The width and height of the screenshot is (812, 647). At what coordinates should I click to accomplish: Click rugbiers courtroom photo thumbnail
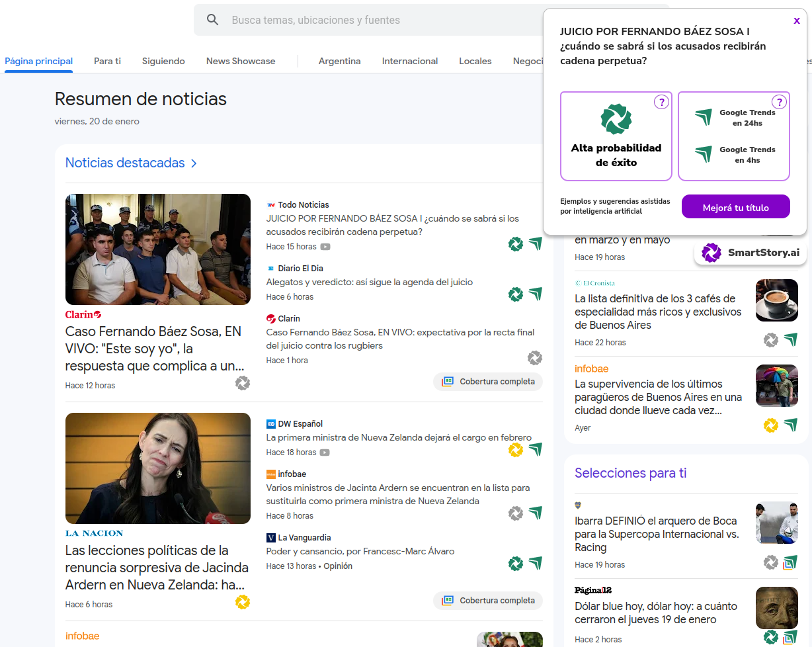158,249
